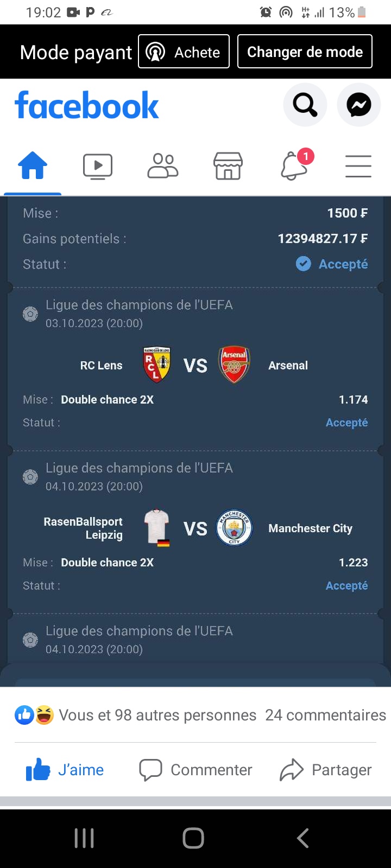The image size is (391, 868).
Task: Open Android recent apps button
Action: tap(84, 838)
